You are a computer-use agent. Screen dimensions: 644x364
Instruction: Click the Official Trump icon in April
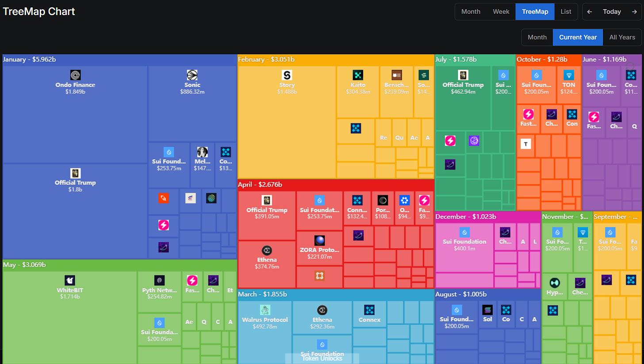pyautogui.click(x=267, y=200)
